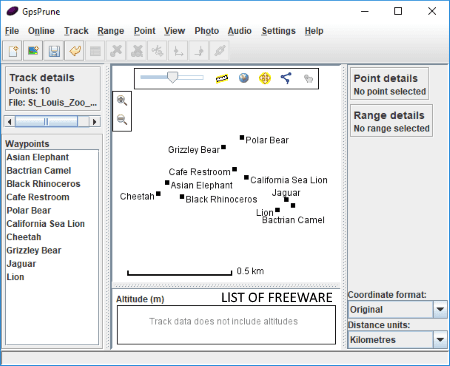Click the Edit point toolbar icon
Image resolution: width=450 pixels, height=366 pixels.
point(95,51)
